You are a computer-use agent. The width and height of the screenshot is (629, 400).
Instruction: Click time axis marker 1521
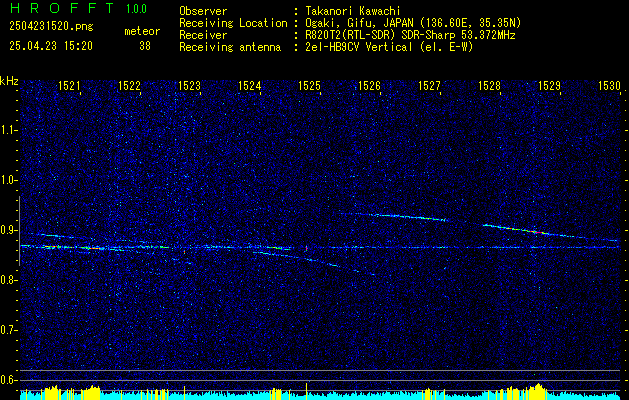coord(69,85)
